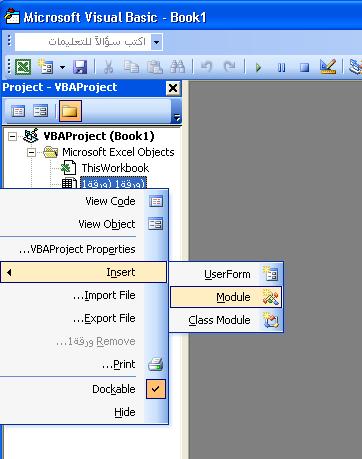This screenshot has width=362, height=459.
Task: Open the insert object dropdown arrow
Action: pyautogui.click(x=62, y=67)
